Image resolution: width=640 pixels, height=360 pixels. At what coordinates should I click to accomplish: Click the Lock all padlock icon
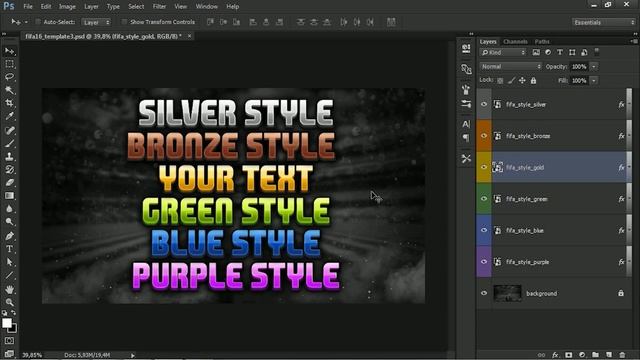(x=533, y=80)
